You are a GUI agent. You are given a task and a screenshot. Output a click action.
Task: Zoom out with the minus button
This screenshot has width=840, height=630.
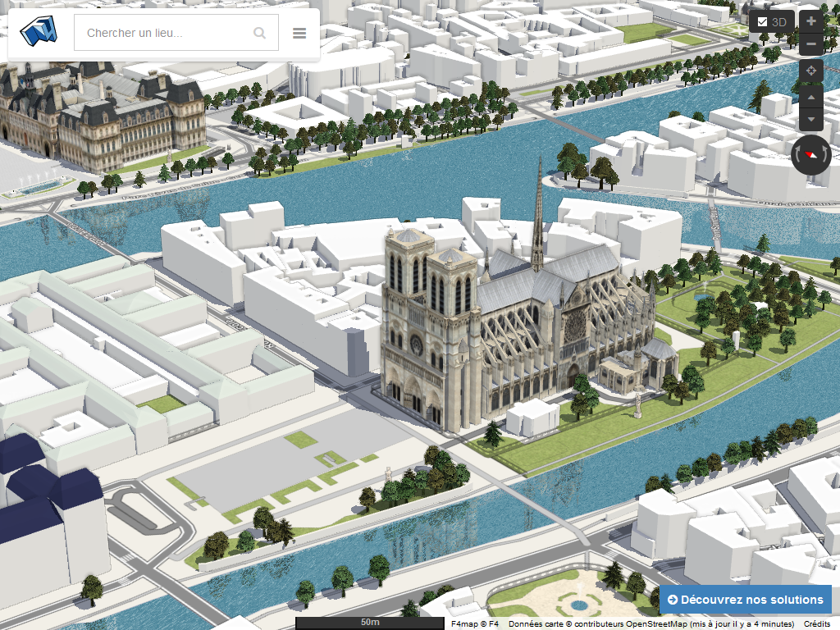tap(811, 43)
